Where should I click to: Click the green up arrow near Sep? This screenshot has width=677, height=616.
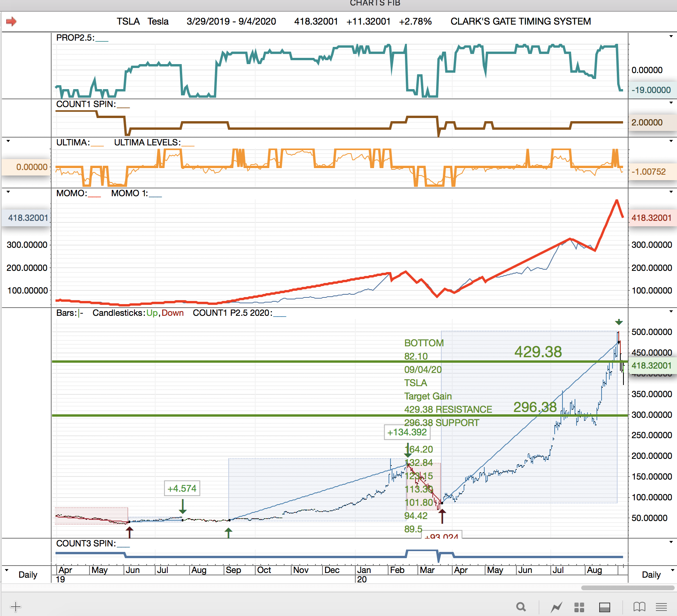coord(228,532)
